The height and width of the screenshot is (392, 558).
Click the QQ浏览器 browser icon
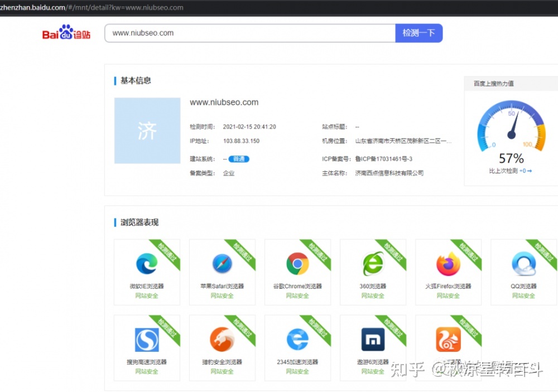[523, 264]
